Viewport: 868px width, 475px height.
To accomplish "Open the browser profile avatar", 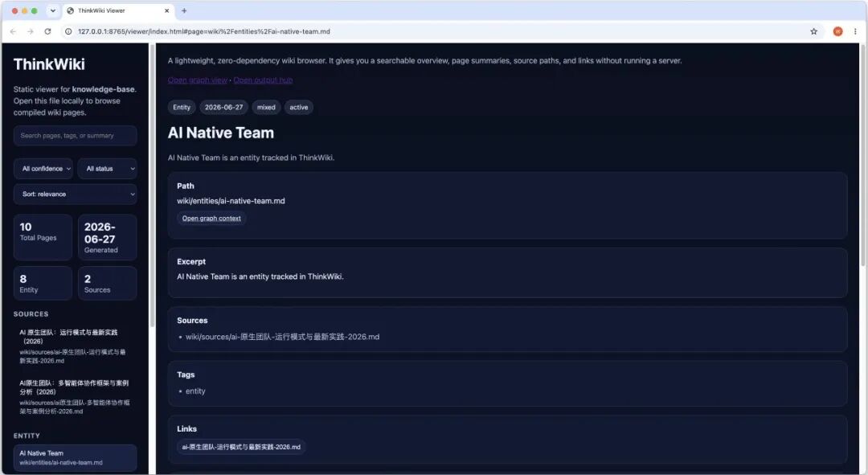I will pyautogui.click(x=837, y=31).
